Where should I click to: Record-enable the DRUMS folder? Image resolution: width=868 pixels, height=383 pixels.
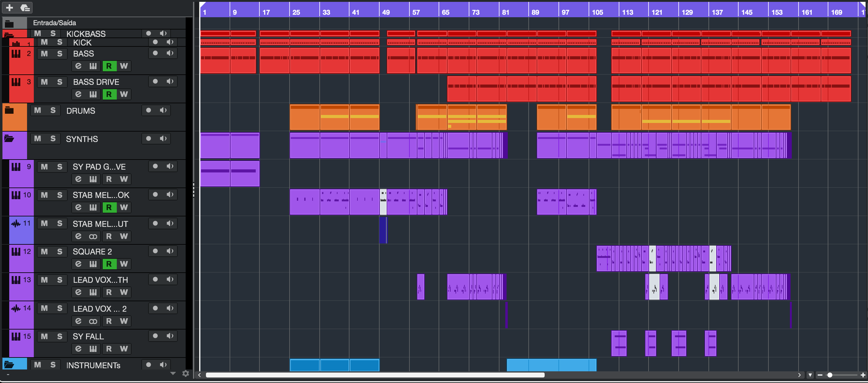pos(148,110)
